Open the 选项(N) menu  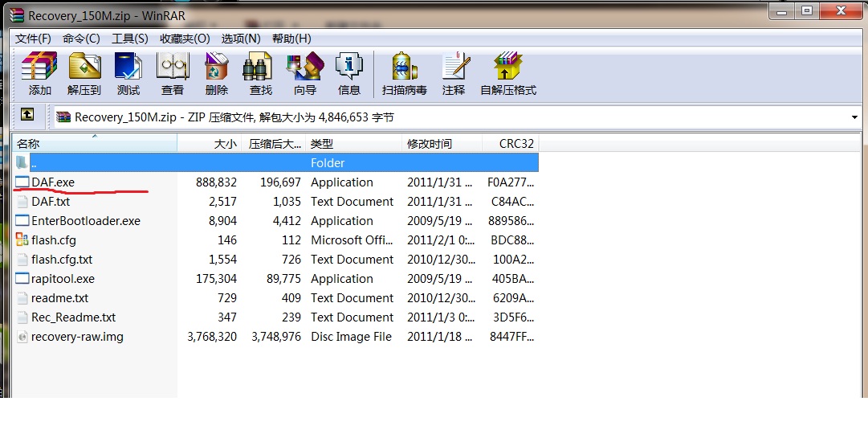click(242, 39)
